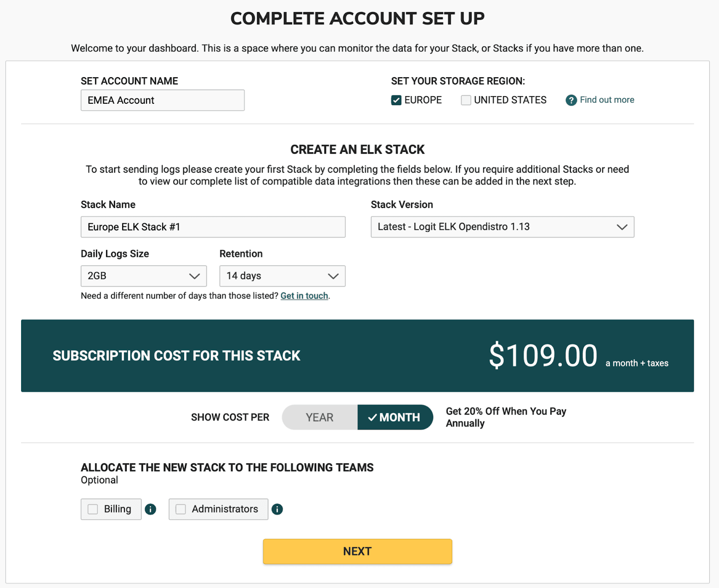The width and height of the screenshot is (719, 588).
Task: Check the Billing team checkbox
Action: pos(93,509)
